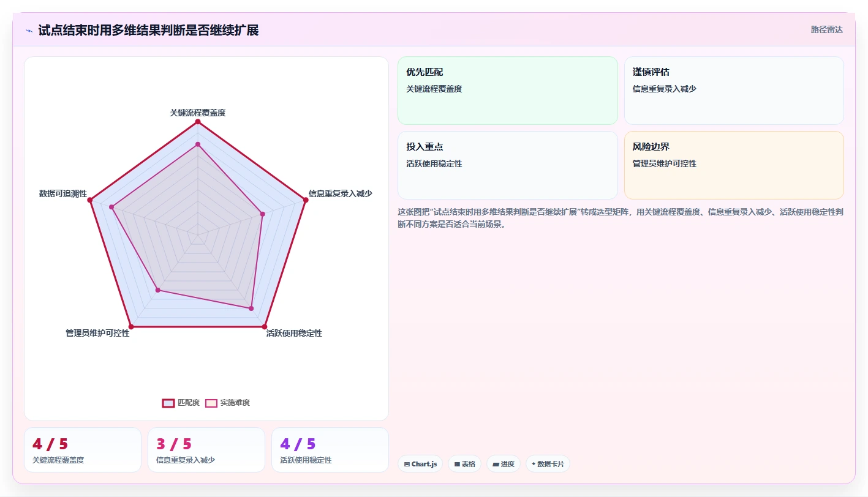Click inner 实施难度 point on 数据可追溯性 axis
Image resolution: width=868 pixels, height=497 pixels.
coord(111,207)
